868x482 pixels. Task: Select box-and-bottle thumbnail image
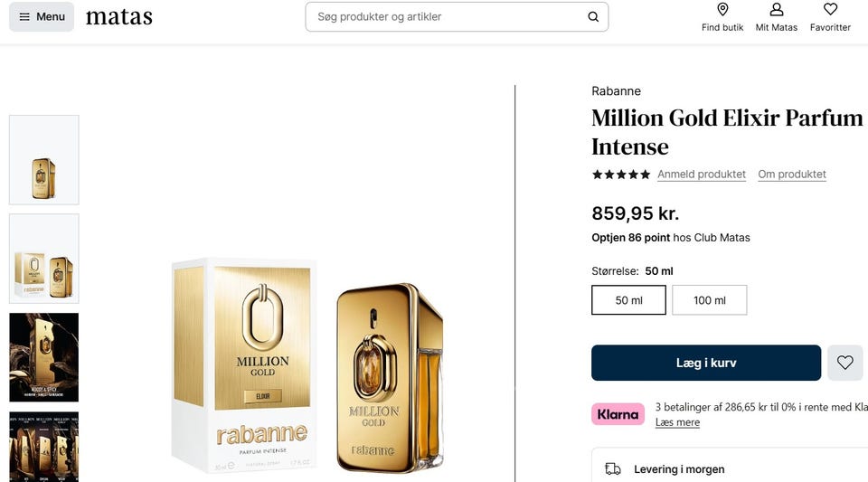tap(43, 259)
